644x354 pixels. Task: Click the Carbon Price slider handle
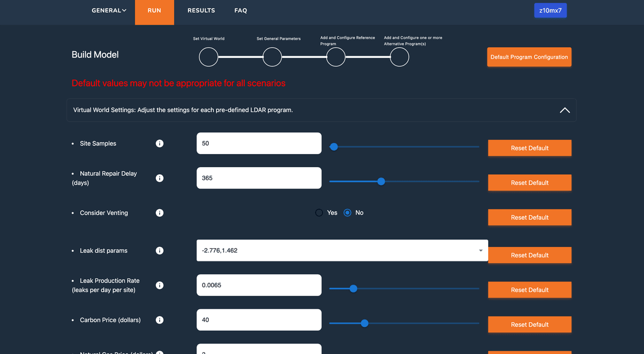365,323
